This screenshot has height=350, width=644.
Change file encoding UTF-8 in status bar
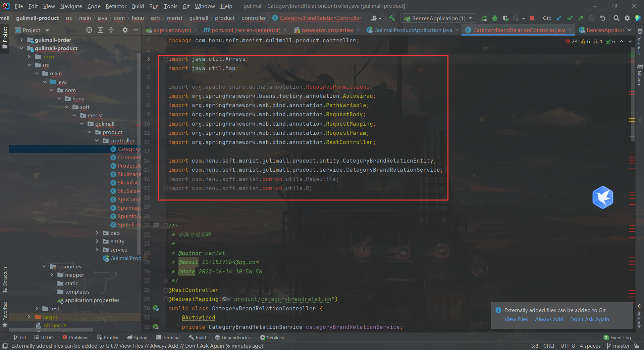point(568,346)
